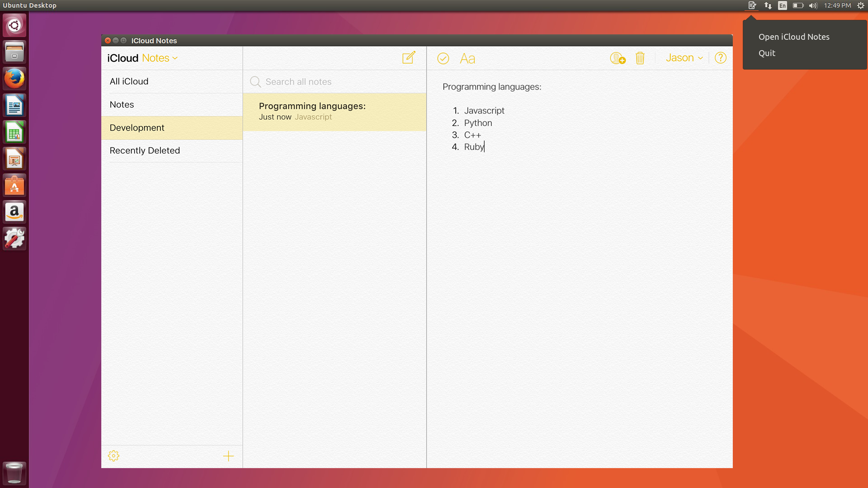The image size is (868, 488).
Task: Select the Development folder
Action: click(x=172, y=128)
